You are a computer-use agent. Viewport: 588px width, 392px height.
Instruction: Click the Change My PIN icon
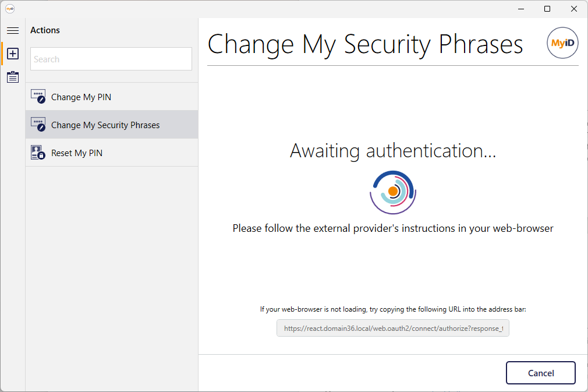(x=38, y=97)
